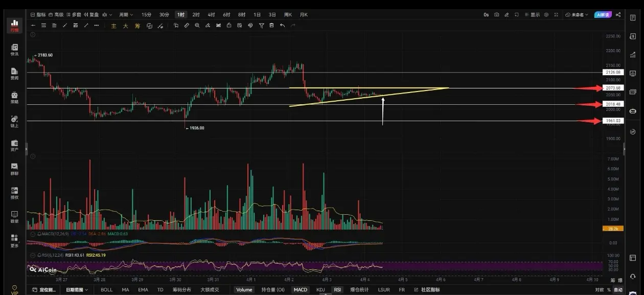Screen dimensions: 644x295
Task: Open the 快讯 news flash sidebar
Action: point(14,50)
